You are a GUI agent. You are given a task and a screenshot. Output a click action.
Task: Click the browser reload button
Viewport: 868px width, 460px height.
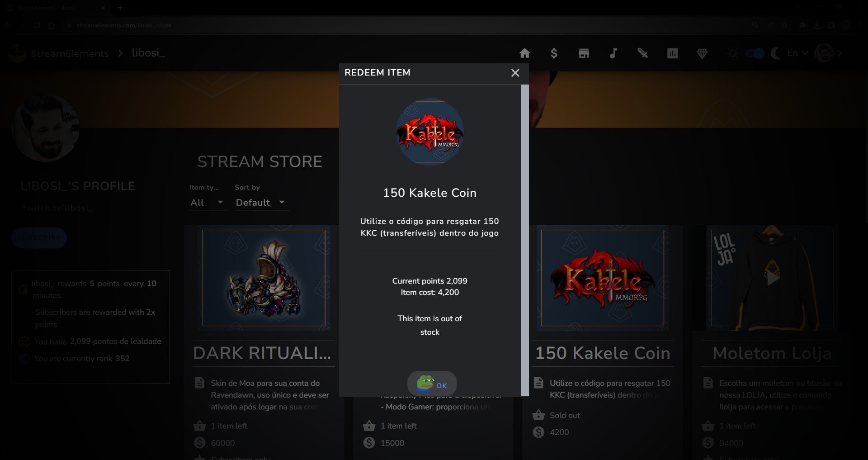37,25
